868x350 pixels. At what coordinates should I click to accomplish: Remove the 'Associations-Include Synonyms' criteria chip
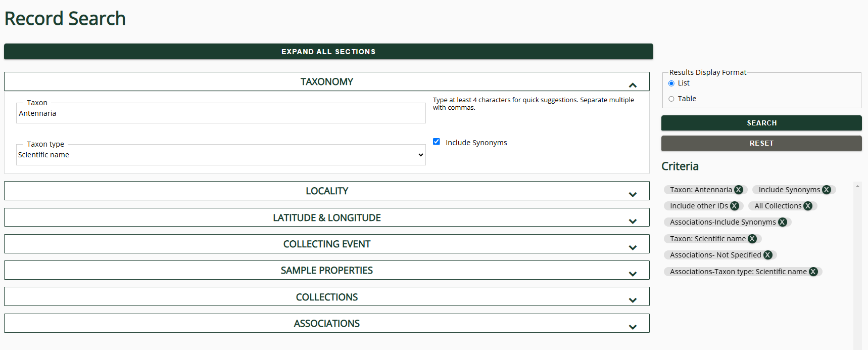pyautogui.click(x=783, y=222)
